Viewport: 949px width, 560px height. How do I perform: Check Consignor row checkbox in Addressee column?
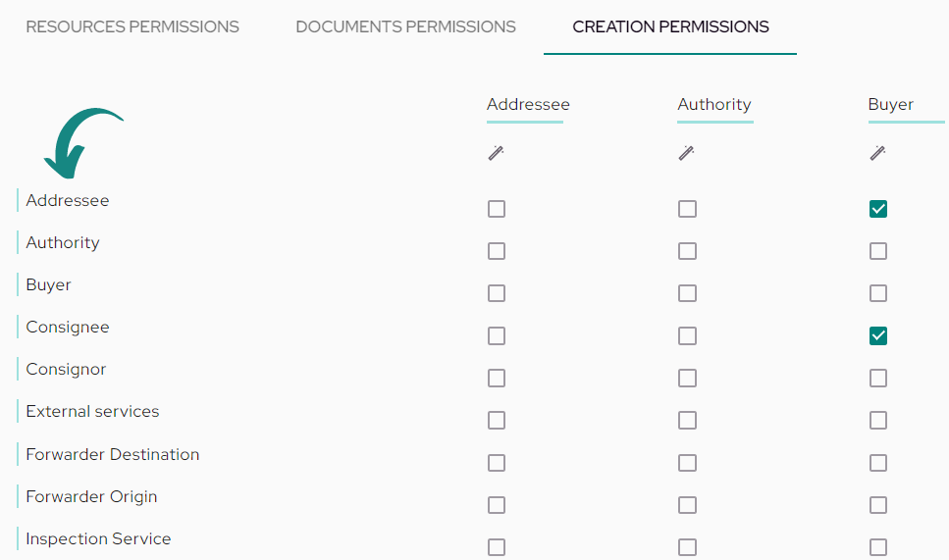click(x=497, y=378)
